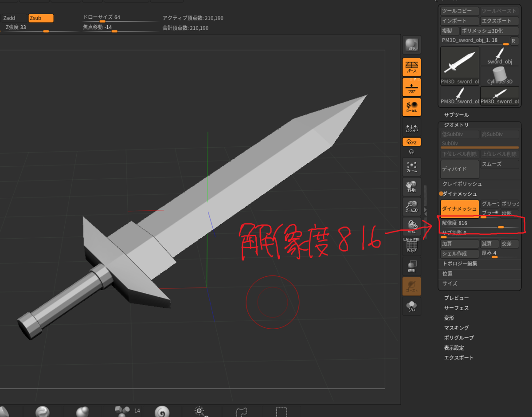Click the ズーム3D zoom icon
Viewport: 532px width, 417px height.
412,206
